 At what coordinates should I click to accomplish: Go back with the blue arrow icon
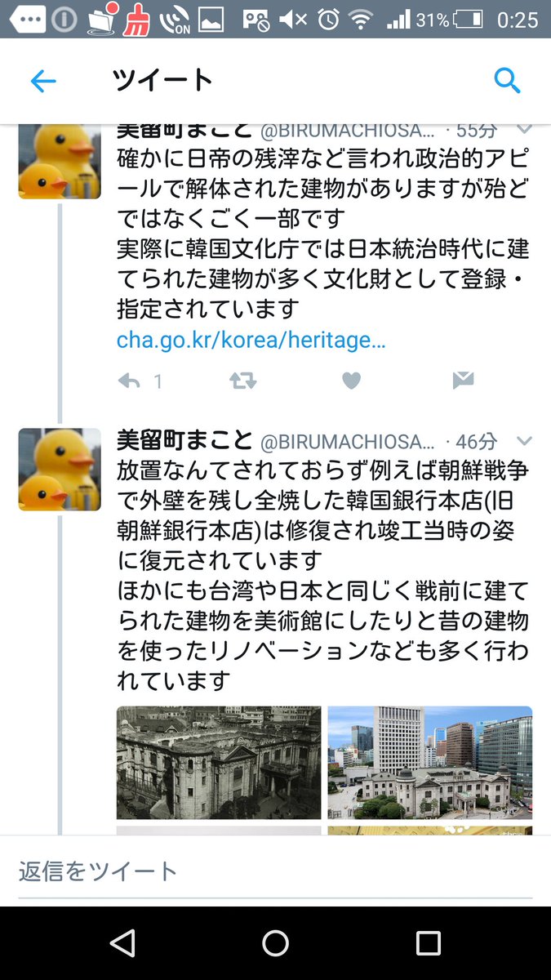pyautogui.click(x=43, y=81)
